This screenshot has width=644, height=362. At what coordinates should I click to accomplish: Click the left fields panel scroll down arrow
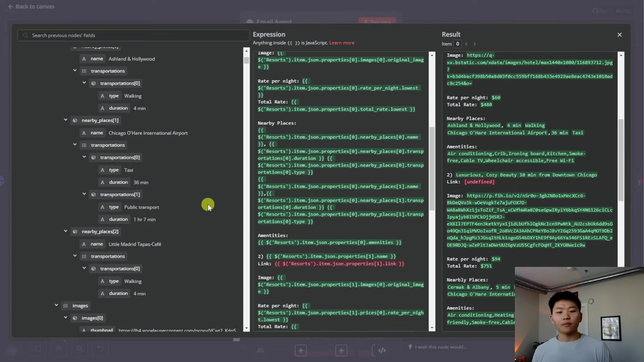pyautogui.click(x=246, y=328)
